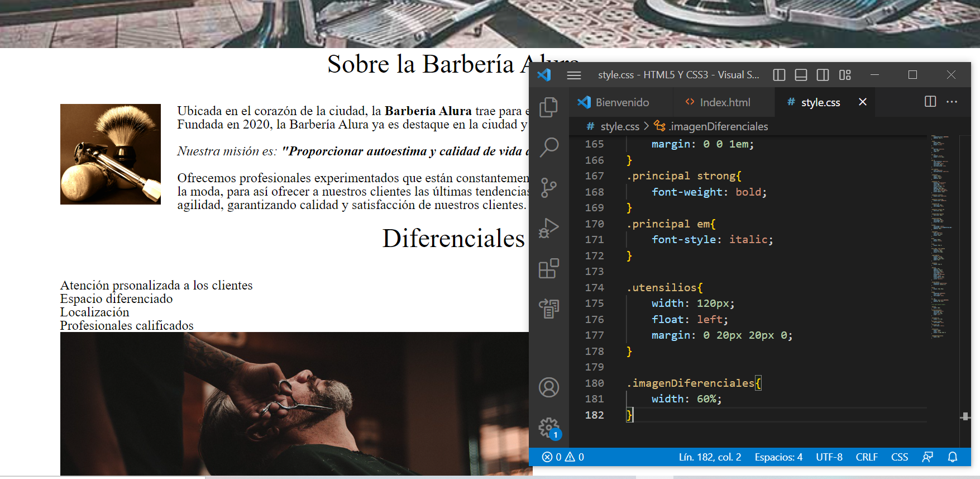Toggle the primary side bar layout icon
This screenshot has height=479, width=980.
[779, 75]
